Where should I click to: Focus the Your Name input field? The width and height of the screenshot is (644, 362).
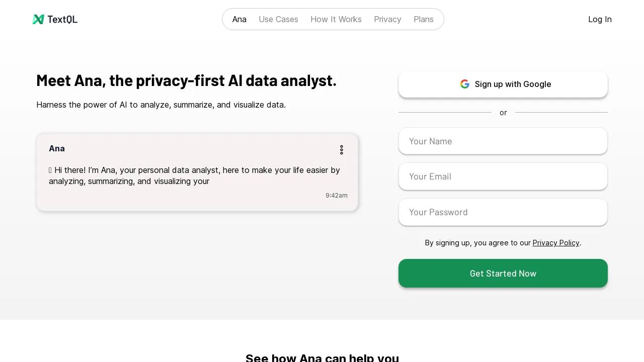[503, 141]
